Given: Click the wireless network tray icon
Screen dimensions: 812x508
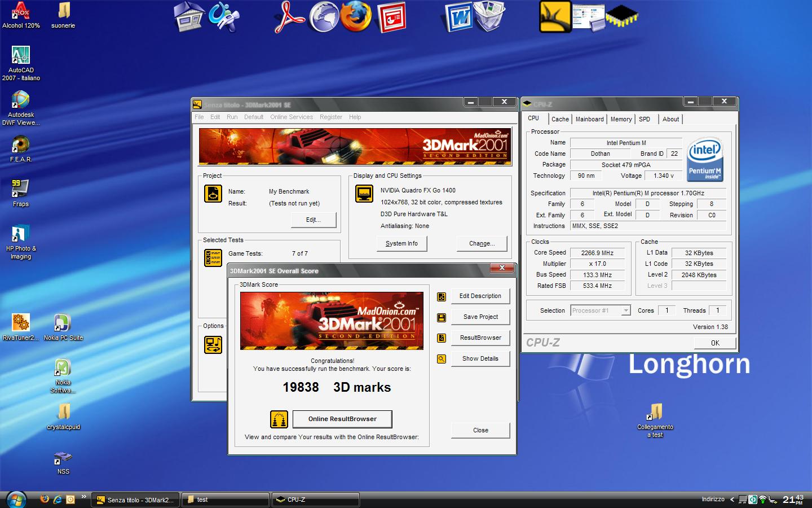Looking at the screenshot, I should [x=763, y=499].
